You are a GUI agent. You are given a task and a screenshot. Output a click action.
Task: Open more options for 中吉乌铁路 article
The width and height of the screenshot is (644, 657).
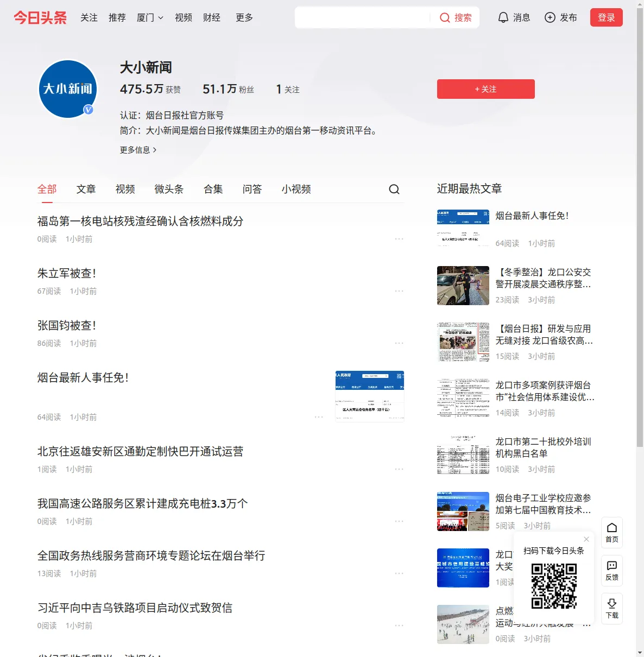coord(399,626)
